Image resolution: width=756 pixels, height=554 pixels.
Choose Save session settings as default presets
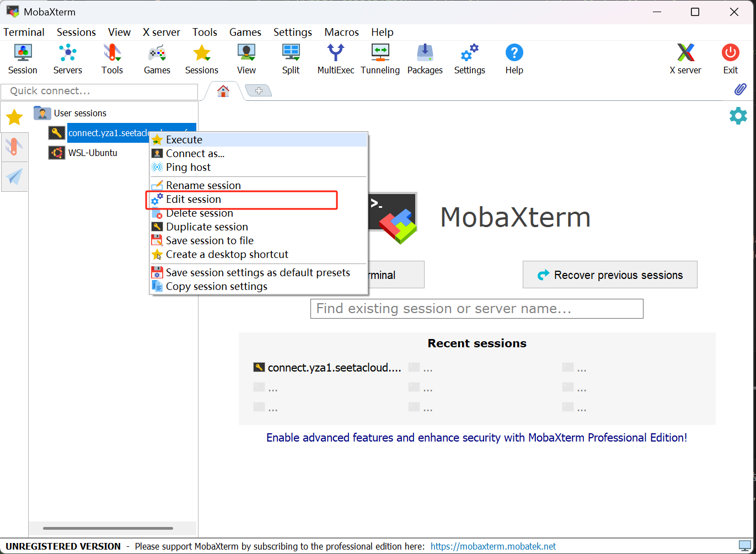pos(259,273)
